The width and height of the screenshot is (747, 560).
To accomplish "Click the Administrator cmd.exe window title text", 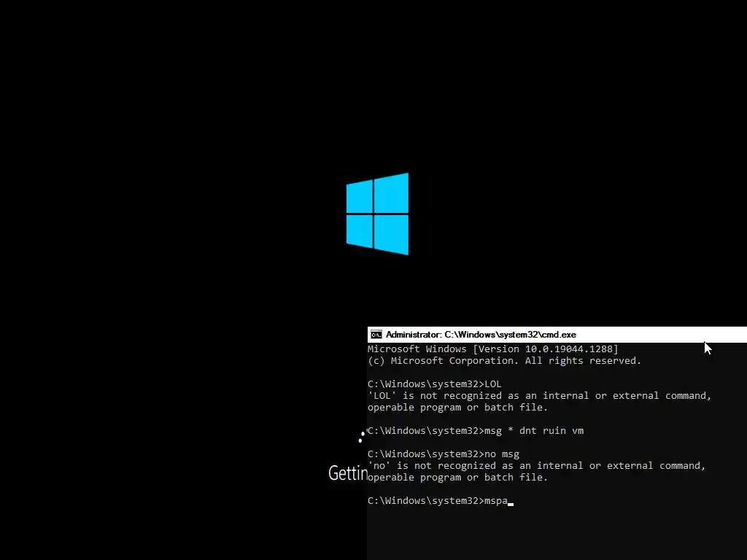I will point(481,334).
